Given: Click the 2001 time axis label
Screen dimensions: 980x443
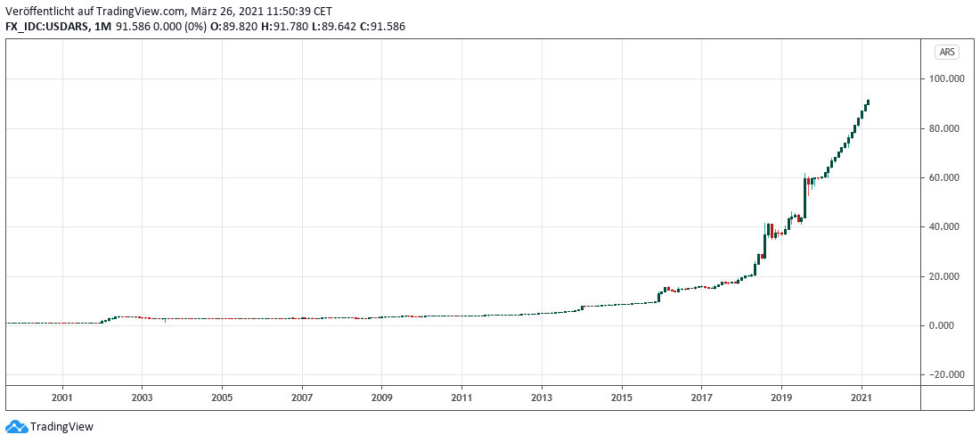Looking at the screenshot, I should (62, 398).
